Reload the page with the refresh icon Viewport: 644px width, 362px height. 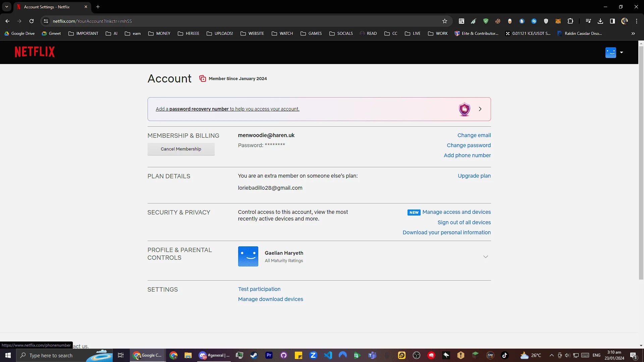tap(32, 21)
